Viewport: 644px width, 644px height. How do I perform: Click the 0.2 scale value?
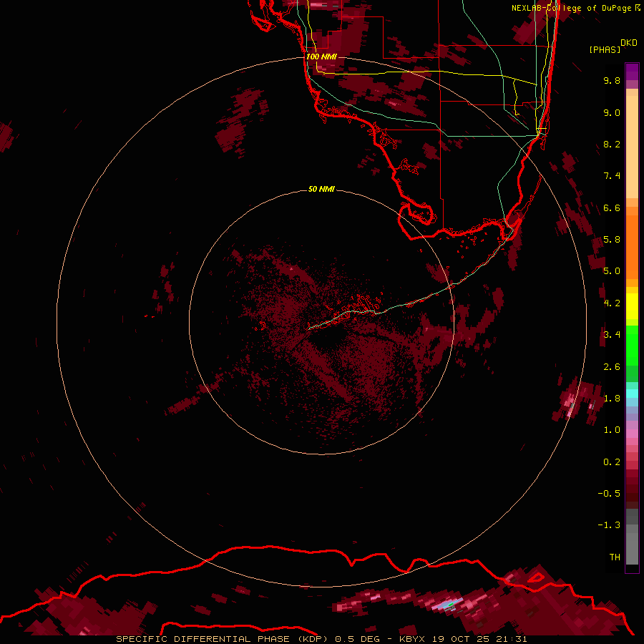point(612,462)
